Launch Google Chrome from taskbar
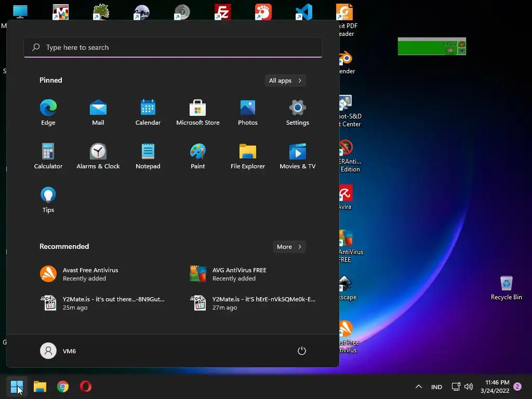Screen dimensions: 532x399 [x=63, y=387]
